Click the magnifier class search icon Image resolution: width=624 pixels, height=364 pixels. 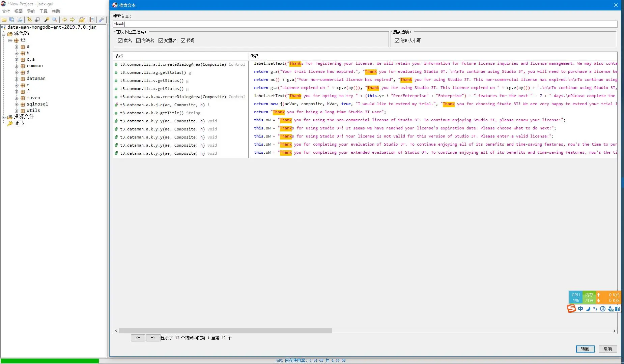pyautogui.click(x=54, y=20)
